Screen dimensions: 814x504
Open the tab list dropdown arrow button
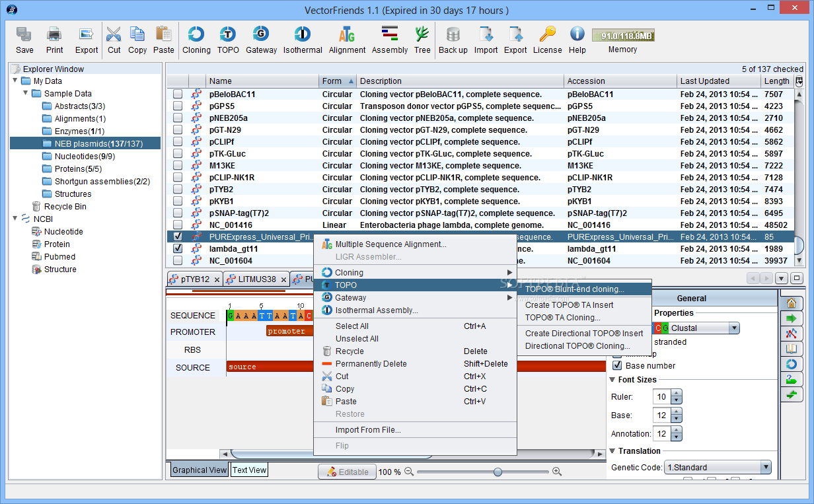pyautogui.click(x=782, y=279)
